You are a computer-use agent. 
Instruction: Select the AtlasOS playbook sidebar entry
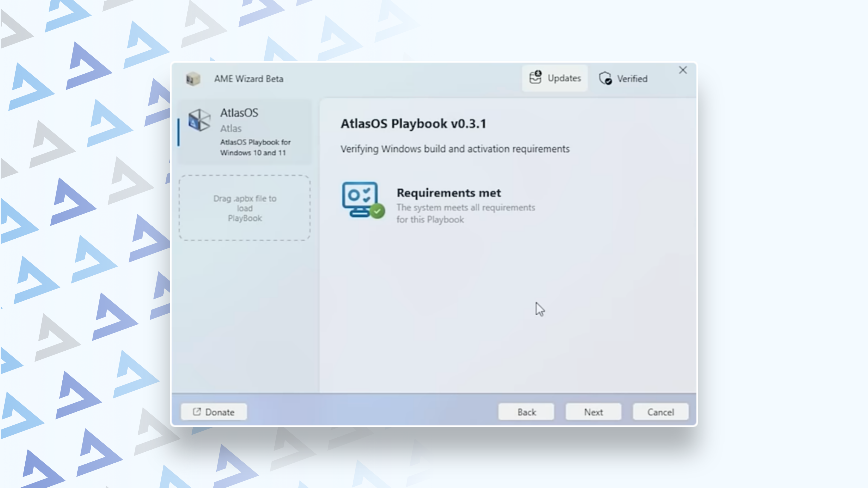[x=245, y=131]
